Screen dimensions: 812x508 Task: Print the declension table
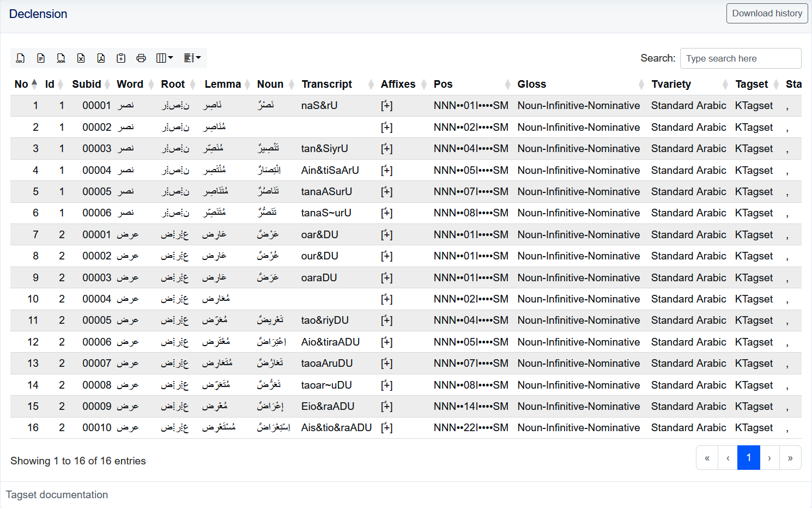click(141, 58)
